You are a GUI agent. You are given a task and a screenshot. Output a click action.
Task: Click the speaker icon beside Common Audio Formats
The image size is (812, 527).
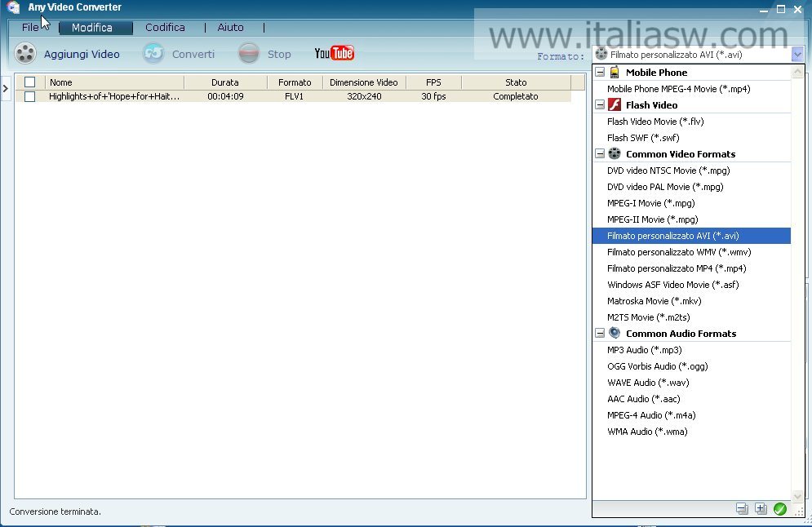(615, 334)
